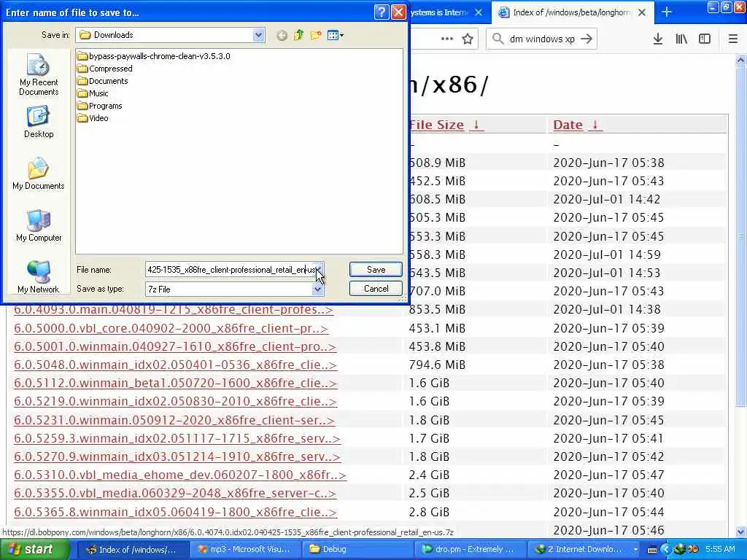Click the Save button
Screen dimensions: 747x560
click(x=376, y=270)
